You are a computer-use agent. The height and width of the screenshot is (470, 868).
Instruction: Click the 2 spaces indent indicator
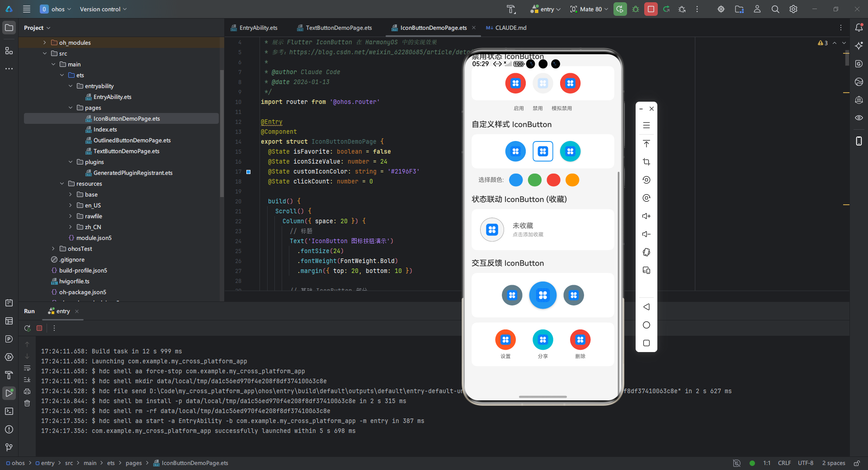(x=834, y=463)
